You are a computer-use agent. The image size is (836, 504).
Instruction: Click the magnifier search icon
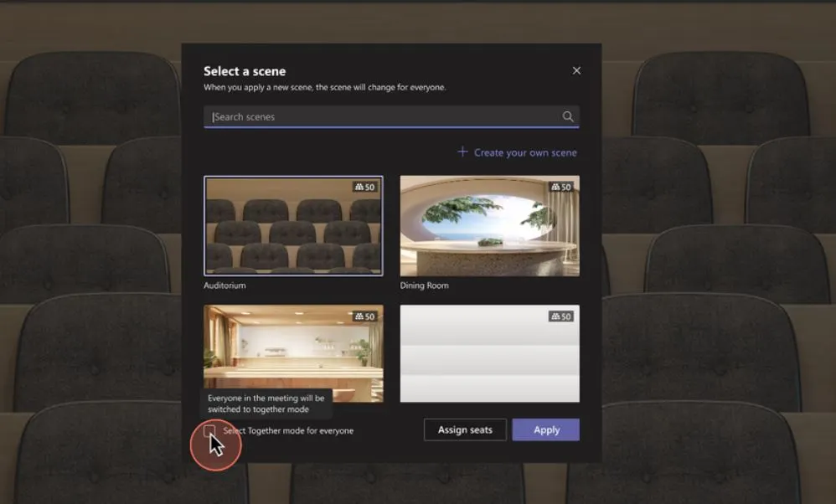coord(568,116)
